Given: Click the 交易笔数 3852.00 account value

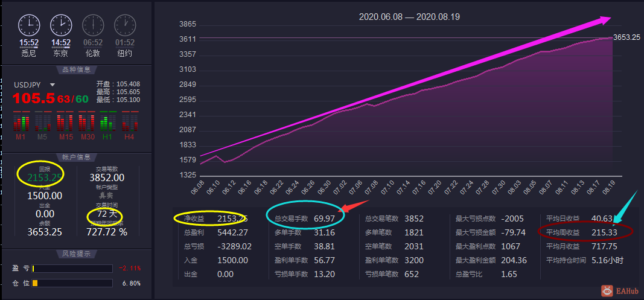Looking at the screenshot, I should click(107, 178).
